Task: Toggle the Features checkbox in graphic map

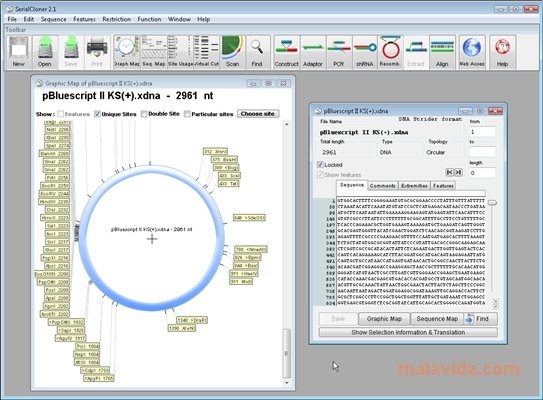Action: click(x=61, y=114)
